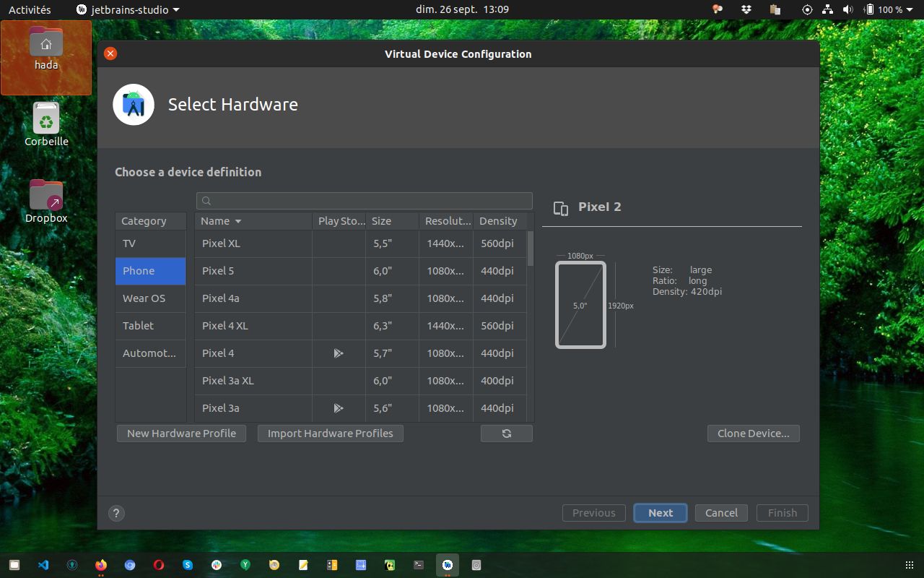924x578 pixels.
Task: Click the Next button
Action: pos(661,513)
